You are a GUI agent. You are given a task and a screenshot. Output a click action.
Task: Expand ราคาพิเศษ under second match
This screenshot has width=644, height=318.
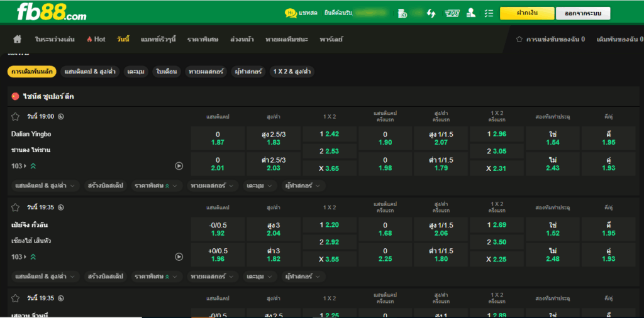(157, 277)
